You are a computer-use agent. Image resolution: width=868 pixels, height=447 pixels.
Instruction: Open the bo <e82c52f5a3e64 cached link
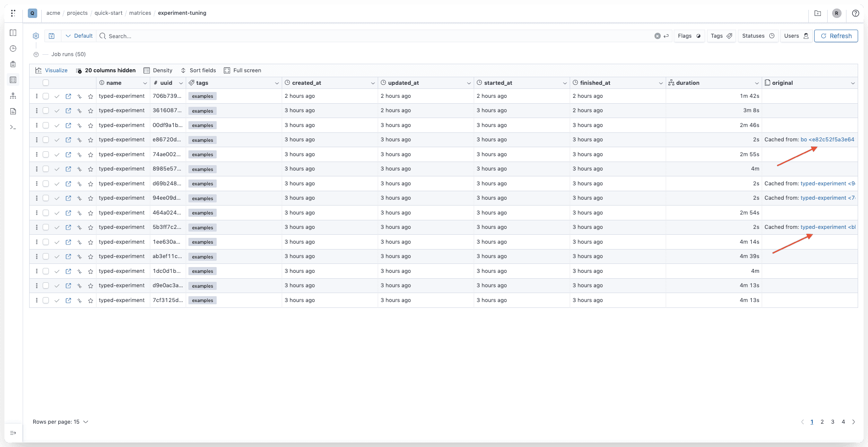[828, 139]
